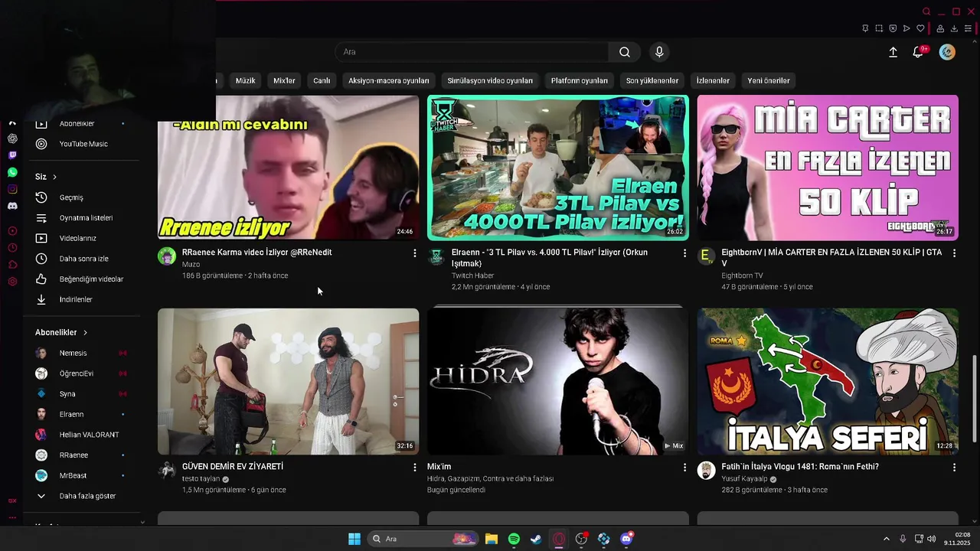Open ChatGPT in the Opera GX sidebar

click(x=12, y=139)
